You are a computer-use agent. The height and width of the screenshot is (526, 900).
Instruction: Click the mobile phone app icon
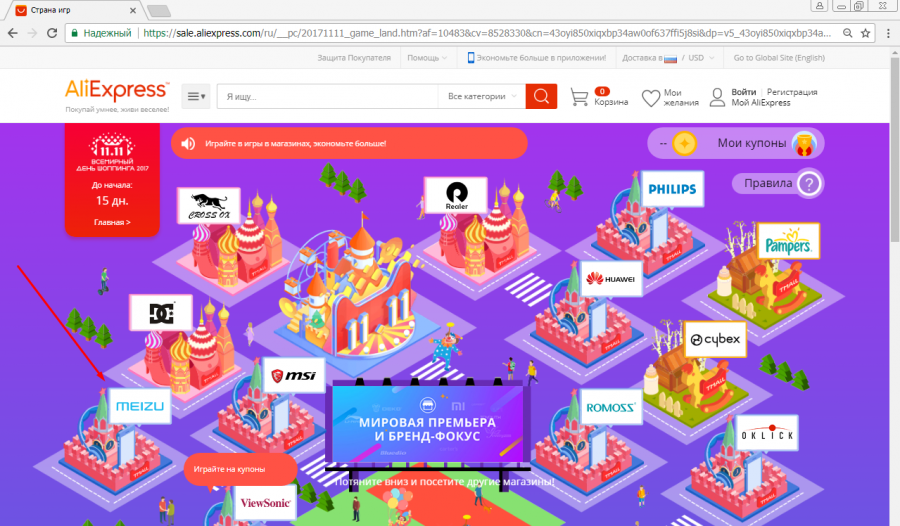click(x=471, y=57)
